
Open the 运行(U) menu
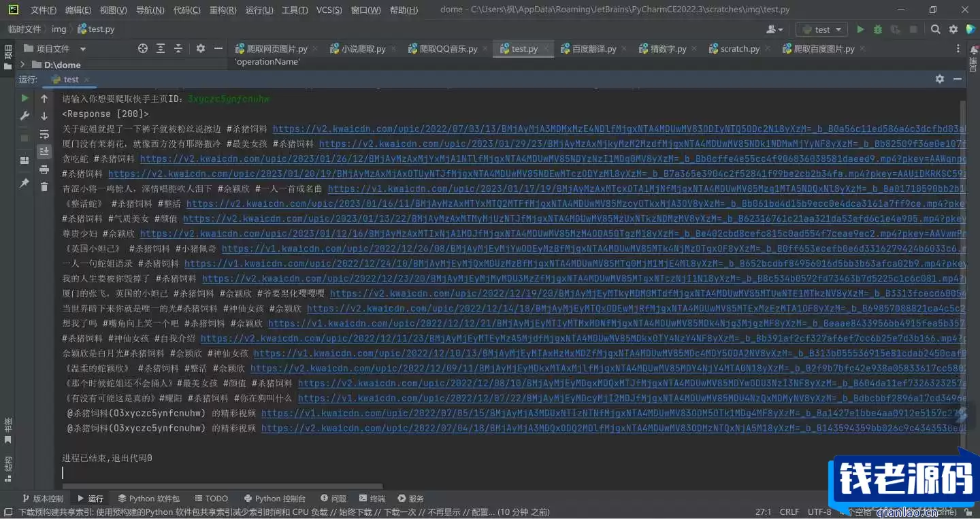(x=259, y=10)
